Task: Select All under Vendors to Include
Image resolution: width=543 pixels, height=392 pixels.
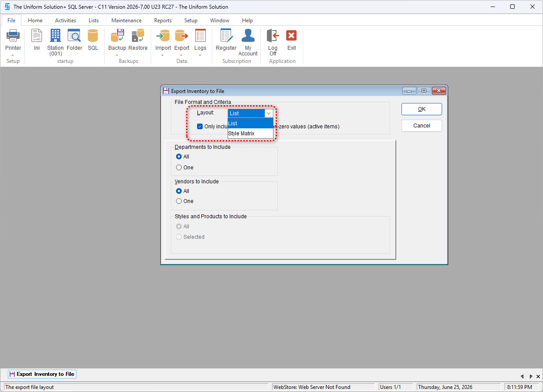Action: (179, 191)
